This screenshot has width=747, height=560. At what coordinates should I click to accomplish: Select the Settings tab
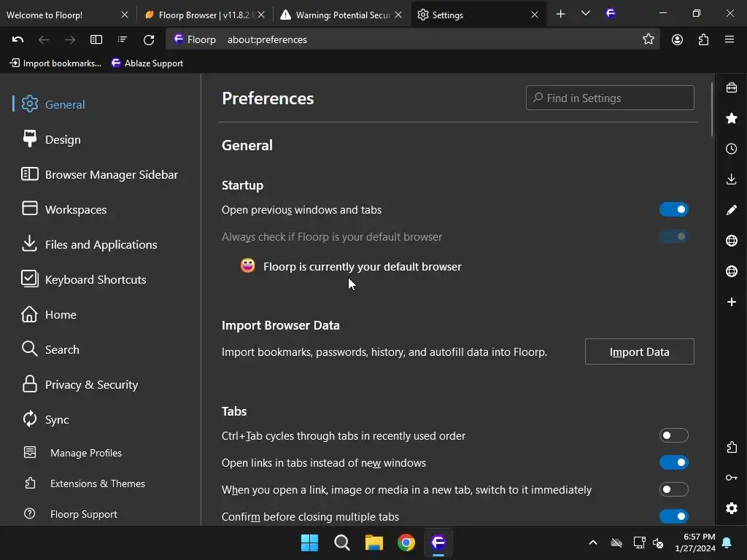(479, 15)
